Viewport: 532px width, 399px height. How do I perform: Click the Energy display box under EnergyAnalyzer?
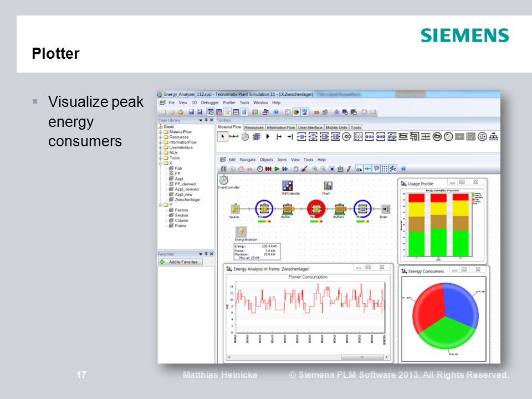point(257,252)
